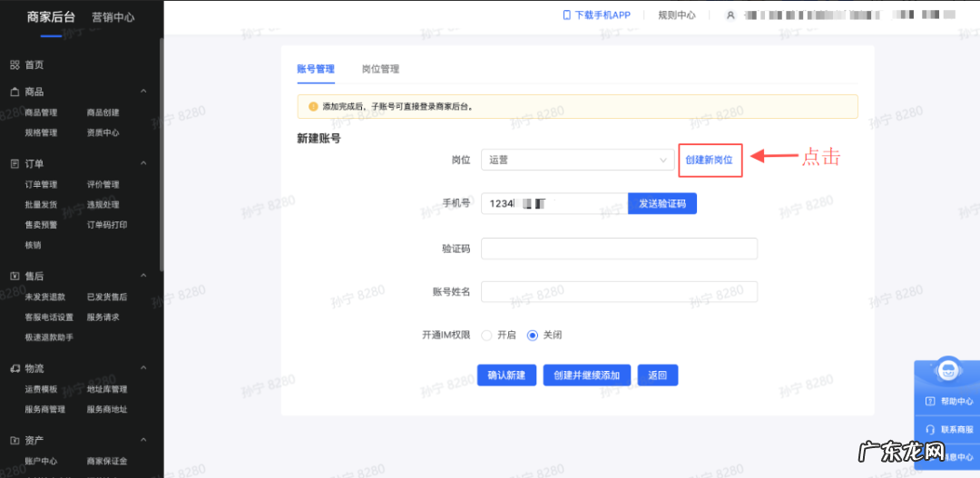The image size is (980, 478).
Task: Select the 开启 radio for IM权限
Action: coord(486,336)
